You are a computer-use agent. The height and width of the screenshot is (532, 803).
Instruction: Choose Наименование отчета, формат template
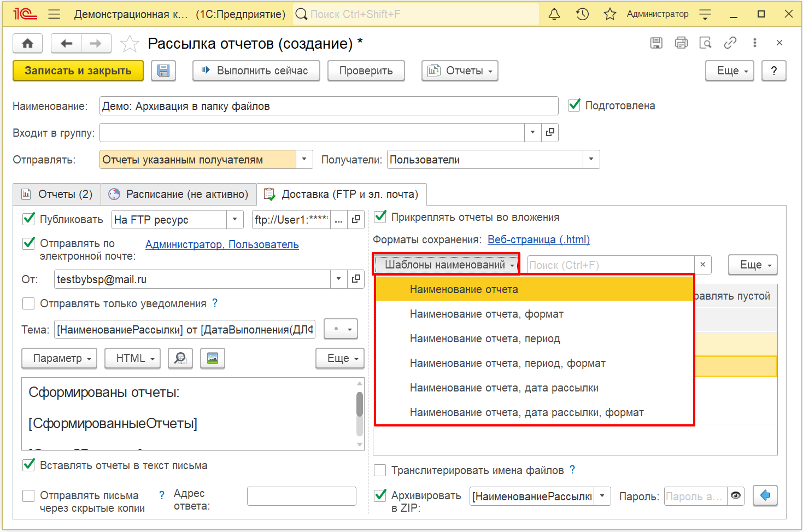[x=535, y=314]
